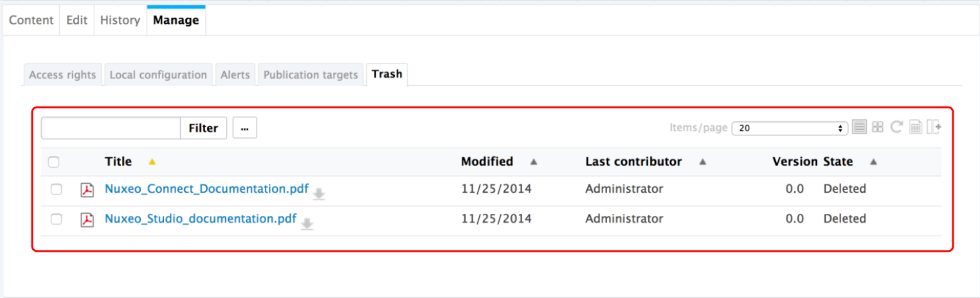Click the refresh content icon

(896, 127)
